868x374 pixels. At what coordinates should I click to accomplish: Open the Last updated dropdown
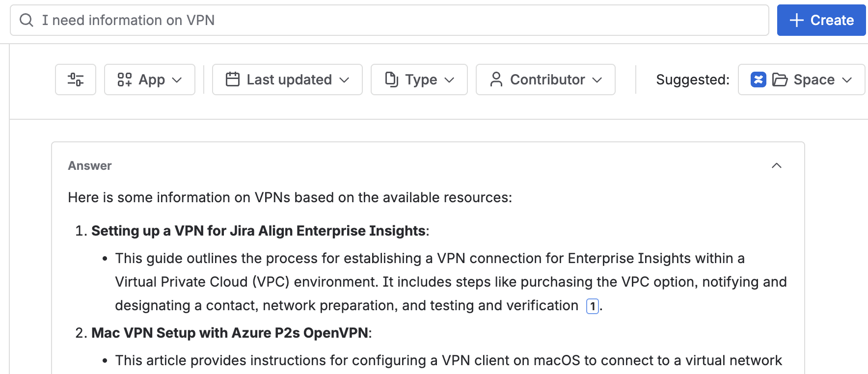(x=345, y=80)
